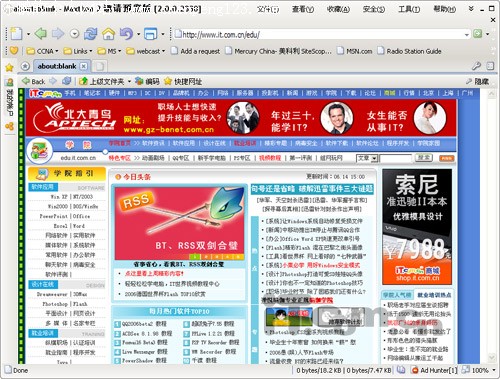Click the round star icon left of tabs

[25, 66]
